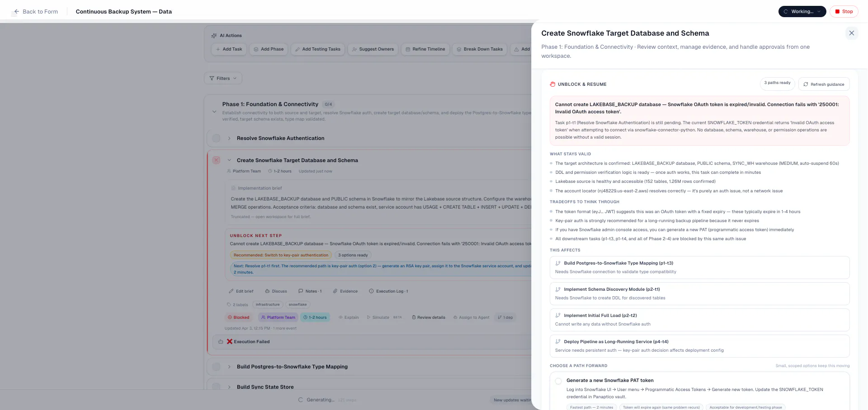Click the branch icon beside 1 dep
The width and height of the screenshot is (868, 410).
(x=500, y=317)
